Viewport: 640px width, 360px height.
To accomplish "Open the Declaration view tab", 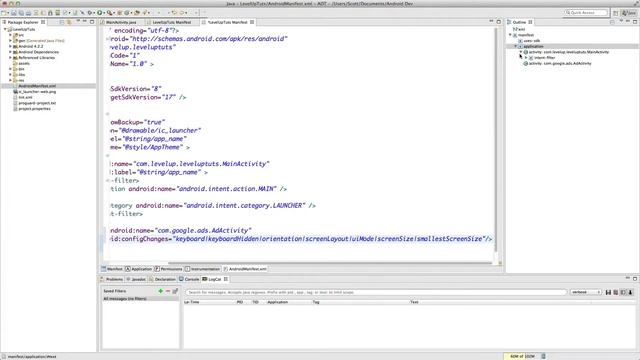I will click(x=162, y=279).
